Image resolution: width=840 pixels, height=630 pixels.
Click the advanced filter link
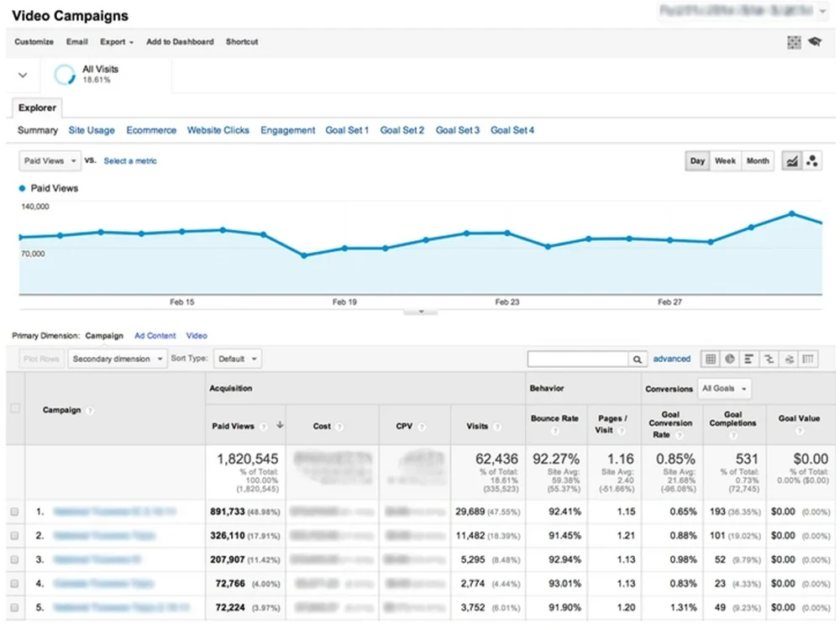pos(672,359)
